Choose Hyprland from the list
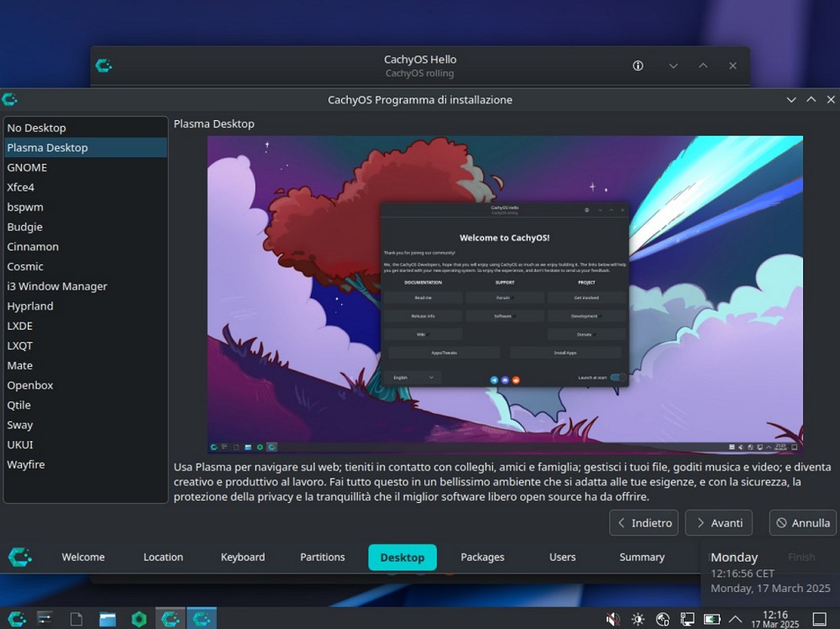The width and height of the screenshot is (840, 629). [86, 307]
